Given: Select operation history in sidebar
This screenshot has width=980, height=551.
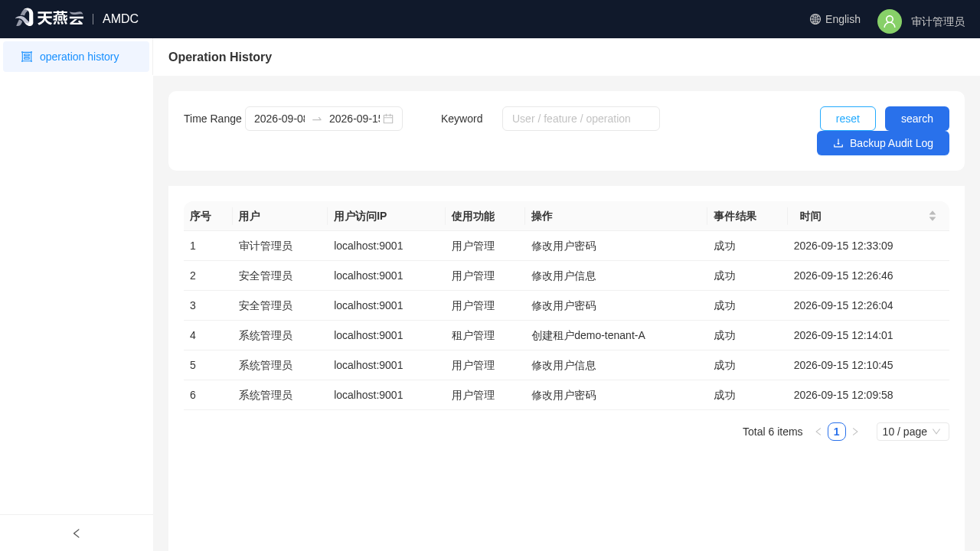Looking at the screenshot, I should [x=77, y=57].
